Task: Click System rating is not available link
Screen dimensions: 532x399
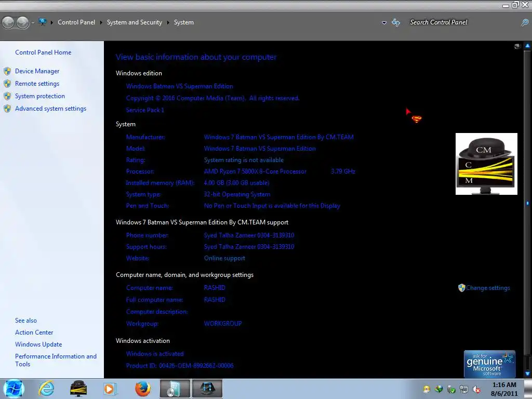Action: 244,160
